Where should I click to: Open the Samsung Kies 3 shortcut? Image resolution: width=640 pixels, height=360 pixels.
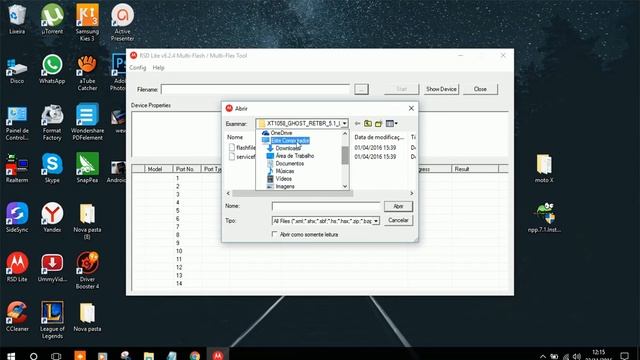click(x=87, y=22)
